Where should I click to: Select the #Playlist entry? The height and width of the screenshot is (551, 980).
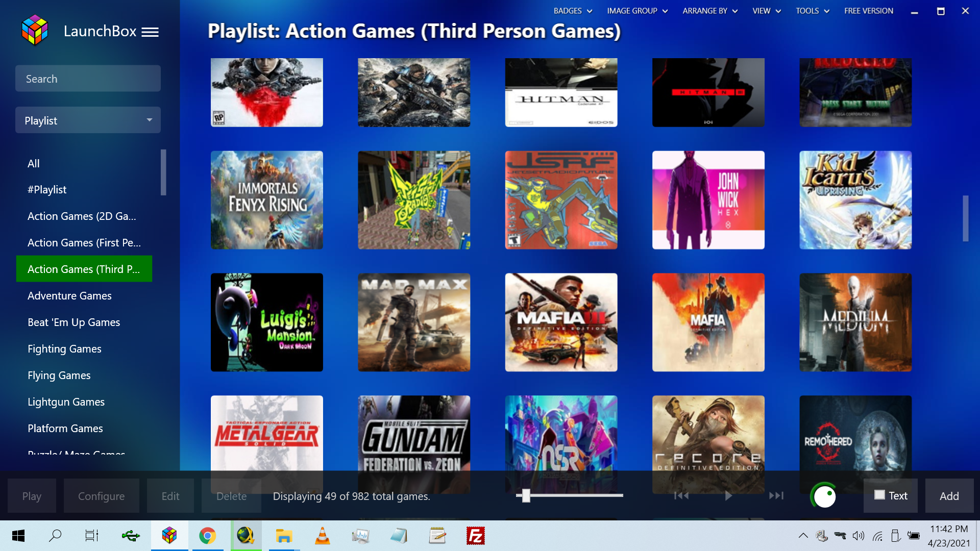point(84,189)
